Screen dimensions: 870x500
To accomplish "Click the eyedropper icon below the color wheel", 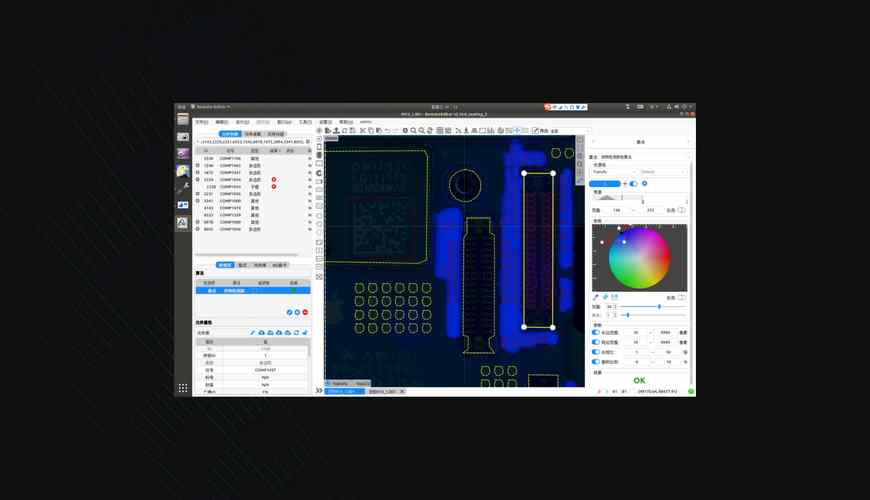I will pyautogui.click(x=596, y=297).
